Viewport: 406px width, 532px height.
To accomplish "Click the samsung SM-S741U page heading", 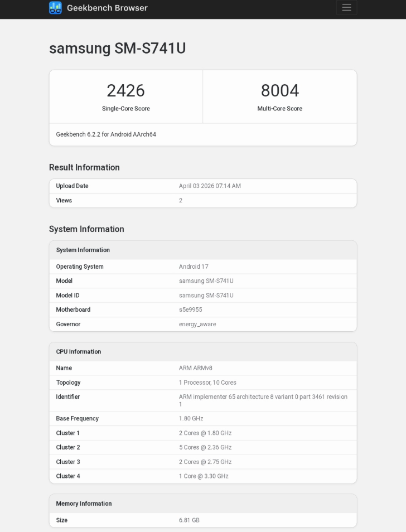I will pos(117,49).
